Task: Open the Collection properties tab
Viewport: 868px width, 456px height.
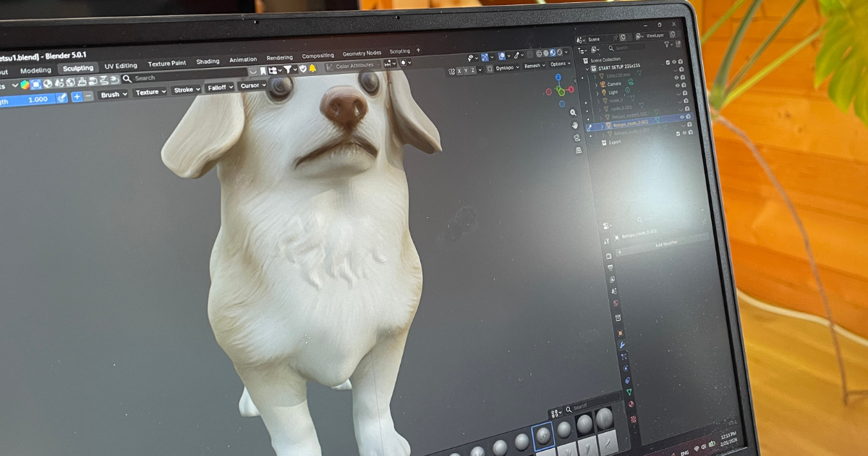Action: pos(618,318)
